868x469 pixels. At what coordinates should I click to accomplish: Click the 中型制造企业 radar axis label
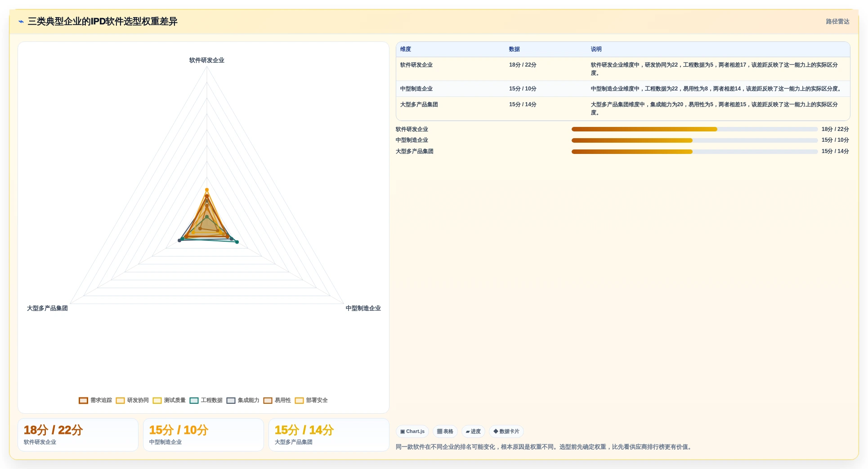point(363,308)
